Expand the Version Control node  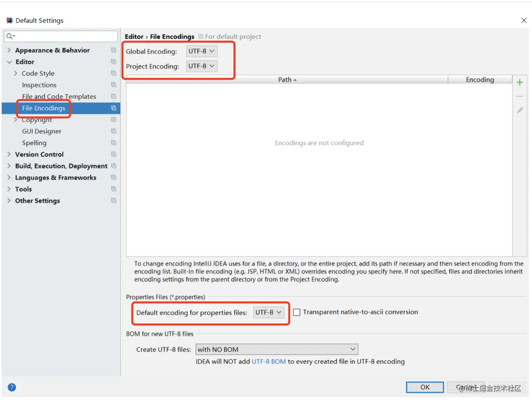(9, 154)
